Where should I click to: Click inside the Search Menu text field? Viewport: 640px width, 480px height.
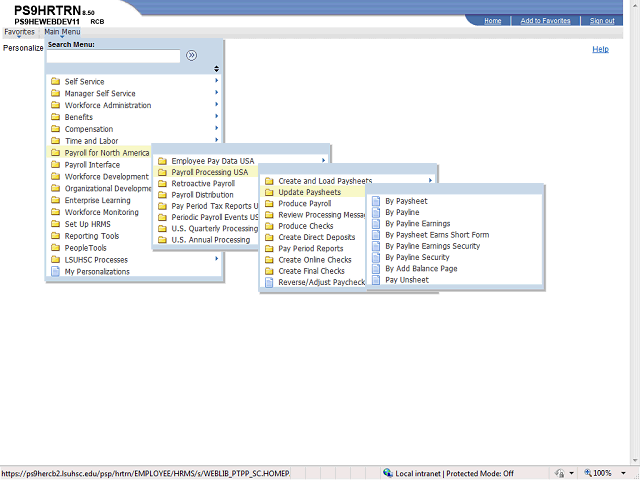point(113,57)
